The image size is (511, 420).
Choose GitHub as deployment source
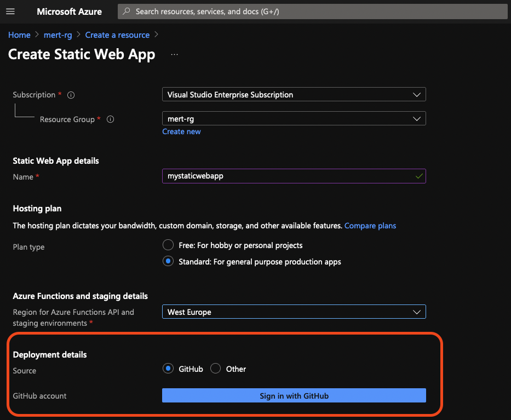168,369
